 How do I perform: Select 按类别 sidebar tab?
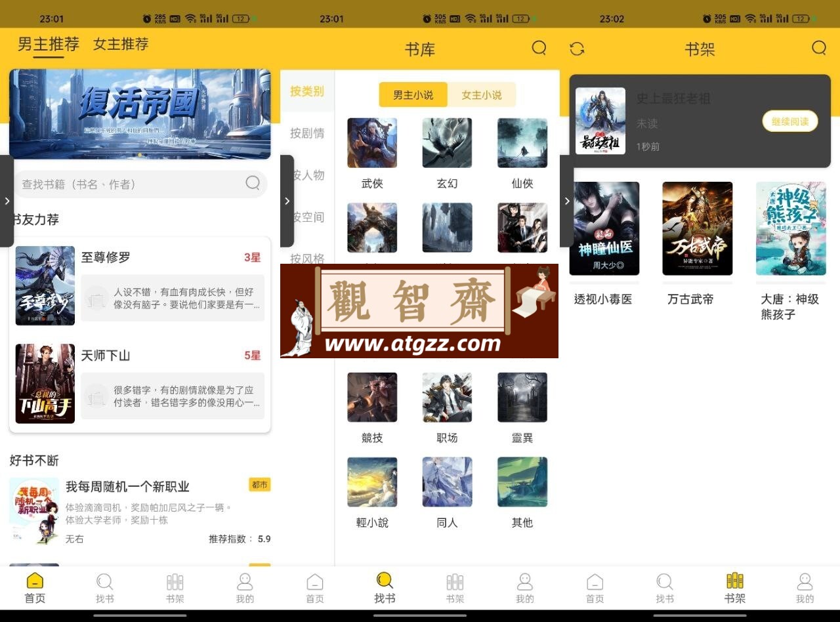click(x=307, y=91)
